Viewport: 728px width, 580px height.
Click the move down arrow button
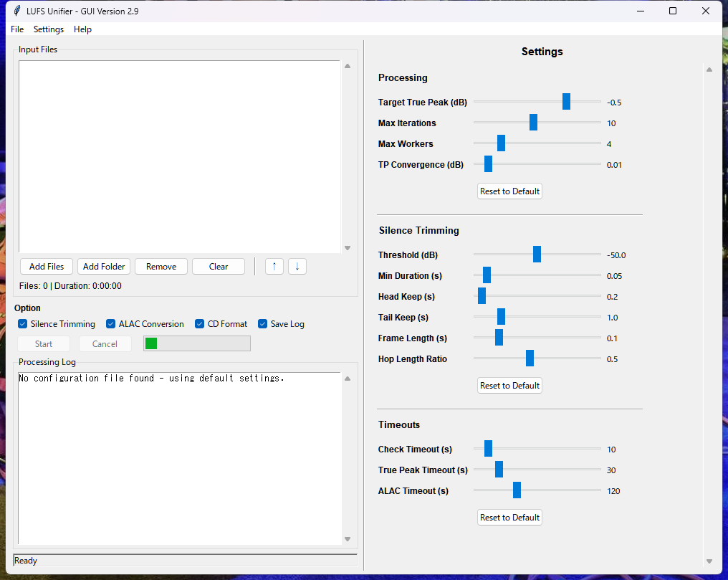pos(297,266)
